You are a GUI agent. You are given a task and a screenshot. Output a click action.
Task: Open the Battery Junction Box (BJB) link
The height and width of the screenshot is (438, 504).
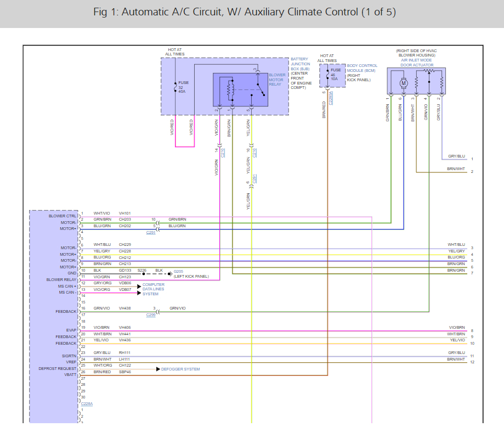pyautogui.click(x=300, y=64)
